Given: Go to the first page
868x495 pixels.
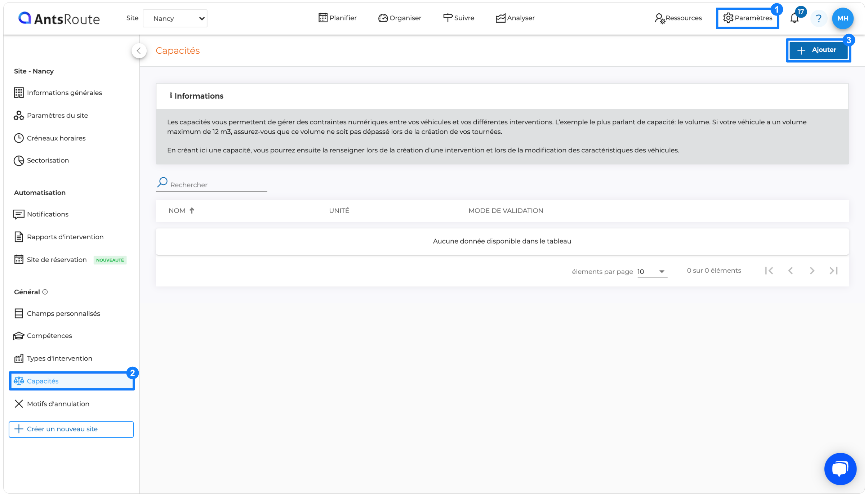Looking at the screenshot, I should (x=769, y=271).
